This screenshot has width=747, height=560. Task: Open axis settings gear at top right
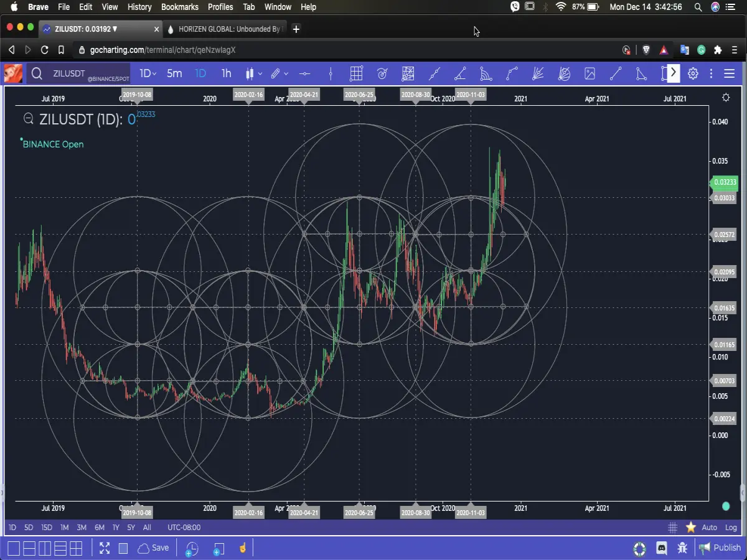point(726,98)
